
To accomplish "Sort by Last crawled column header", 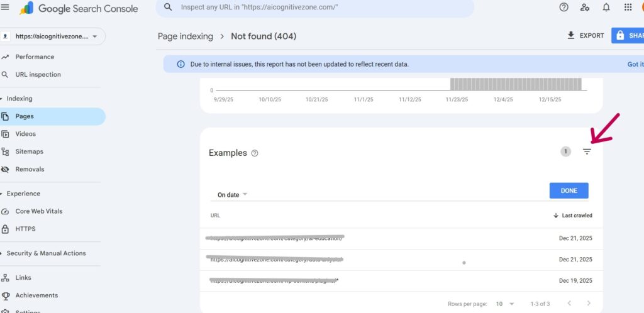I will [x=573, y=216].
